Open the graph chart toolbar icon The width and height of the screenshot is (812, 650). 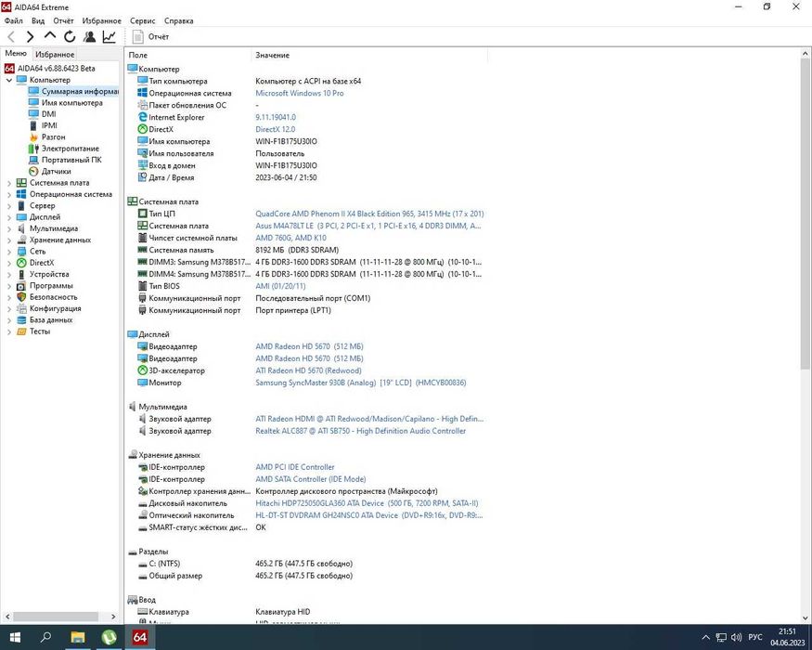pos(110,37)
